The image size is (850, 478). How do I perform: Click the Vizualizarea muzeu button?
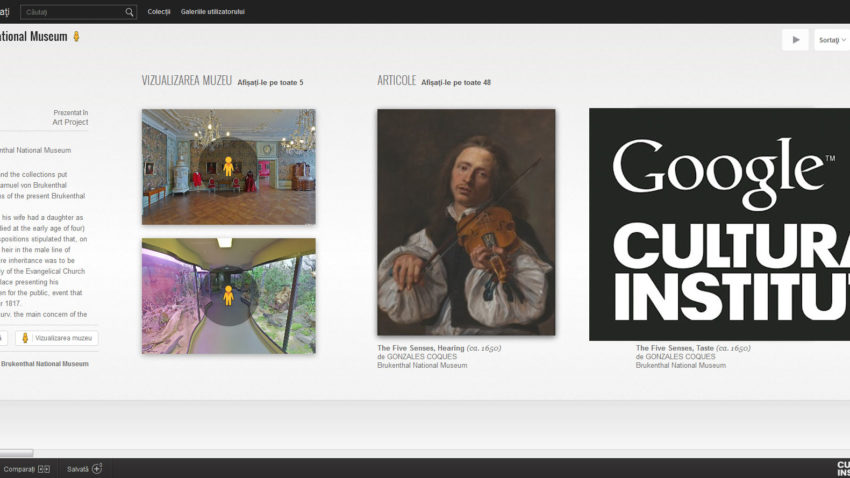(x=56, y=338)
